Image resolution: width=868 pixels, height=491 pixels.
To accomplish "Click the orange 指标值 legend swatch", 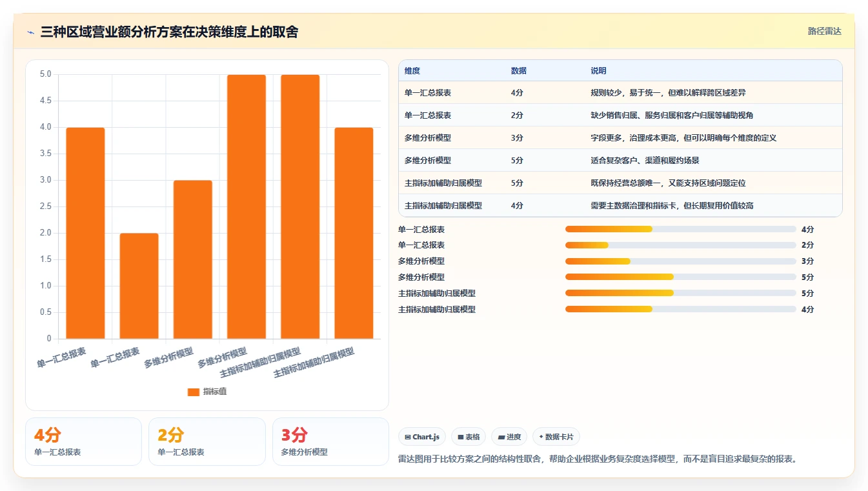I will pyautogui.click(x=193, y=392).
